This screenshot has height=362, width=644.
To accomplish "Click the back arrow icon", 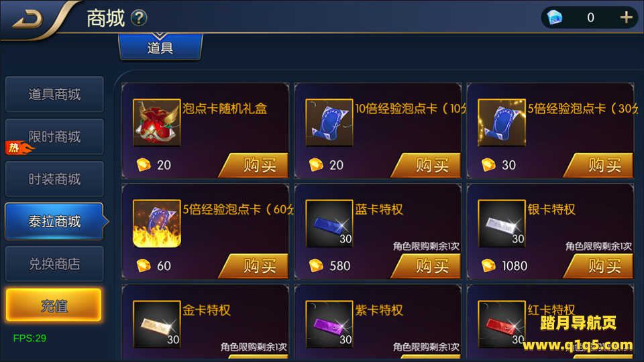I will pos(28,19).
